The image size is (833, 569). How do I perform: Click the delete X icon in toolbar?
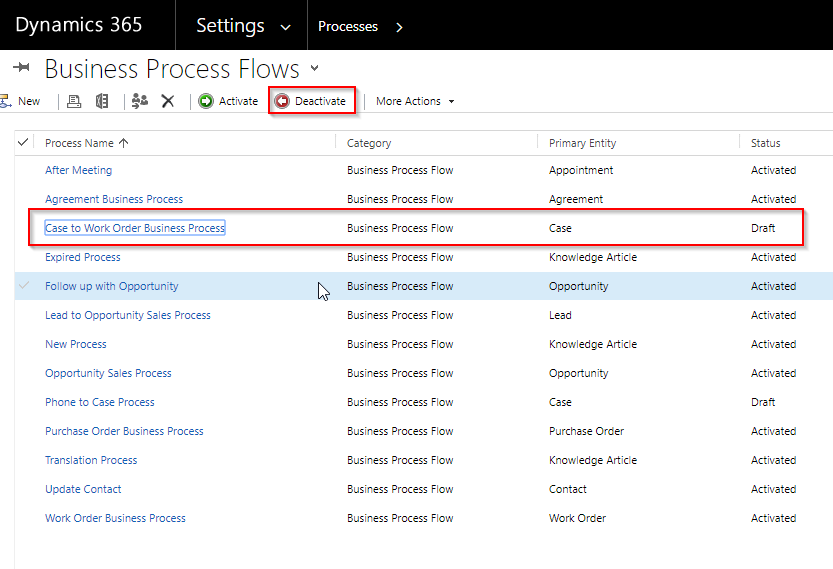(168, 101)
